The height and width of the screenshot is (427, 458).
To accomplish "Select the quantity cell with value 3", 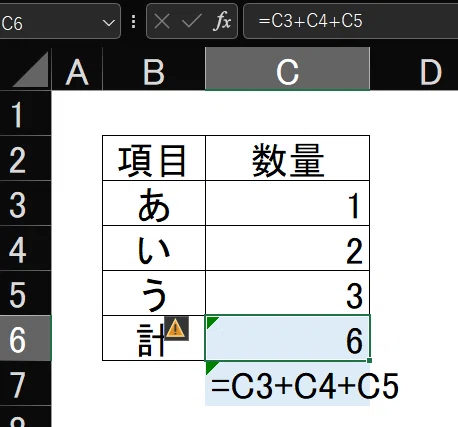I will [287, 293].
